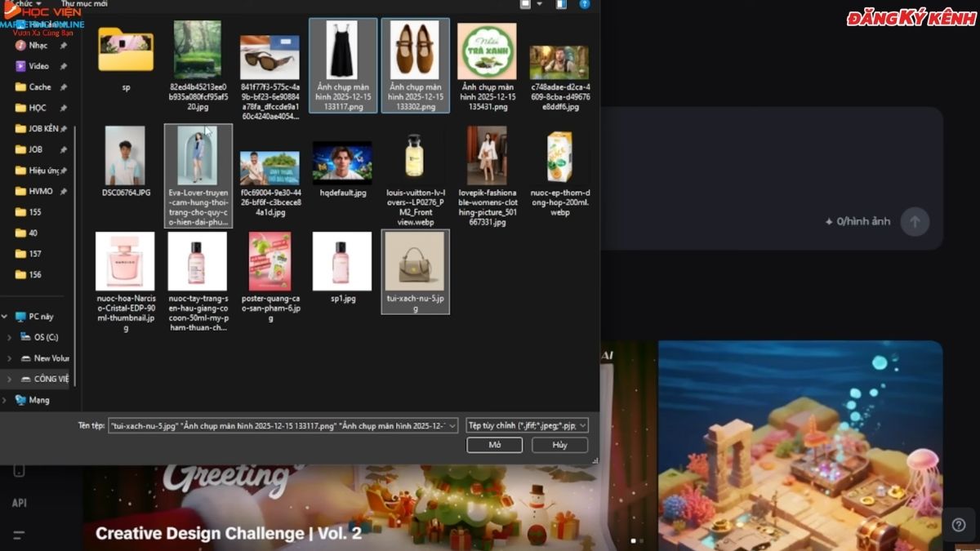Select the Nhạc music folder
Viewport: 980px width, 551px height.
coord(38,46)
